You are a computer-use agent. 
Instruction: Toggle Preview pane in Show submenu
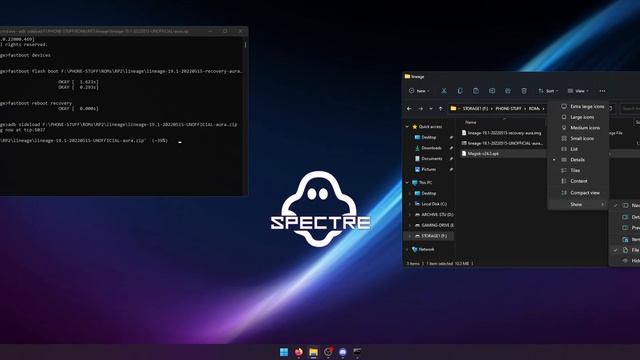[624, 227]
